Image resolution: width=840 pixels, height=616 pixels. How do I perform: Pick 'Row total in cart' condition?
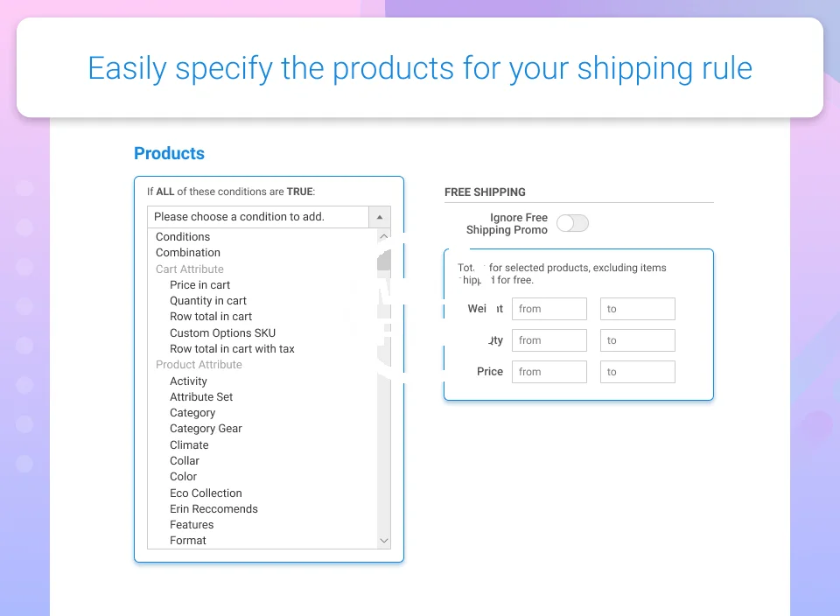pyautogui.click(x=211, y=317)
